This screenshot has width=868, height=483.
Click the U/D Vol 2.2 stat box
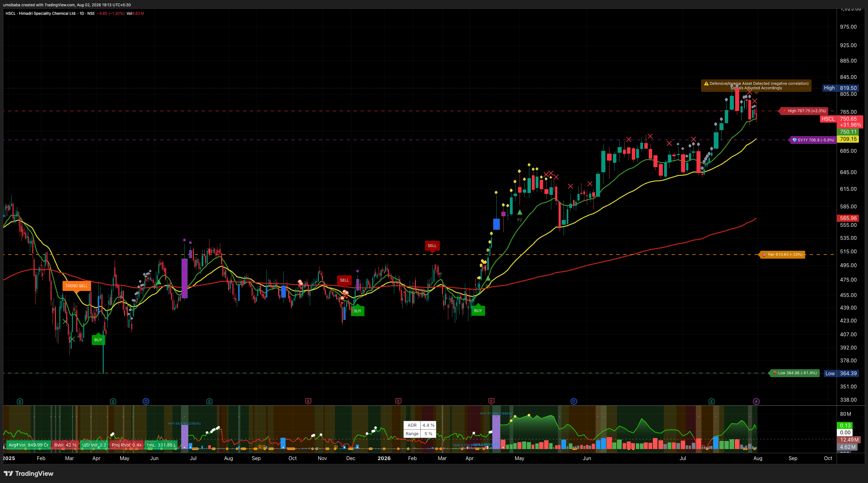(94, 445)
